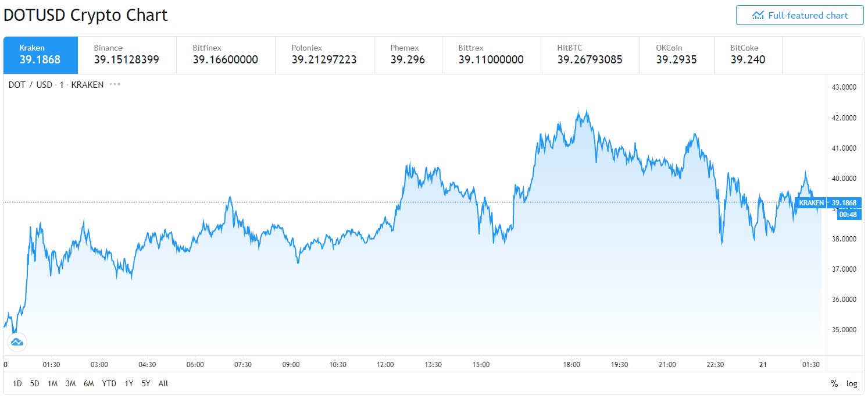Open the HitBTC exchange tab
Image resolution: width=868 pixels, height=402 pixels.
click(x=590, y=54)
